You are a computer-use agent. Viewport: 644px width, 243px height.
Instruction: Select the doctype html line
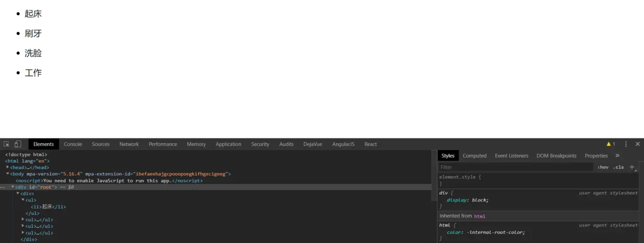(x=26, y=154)
